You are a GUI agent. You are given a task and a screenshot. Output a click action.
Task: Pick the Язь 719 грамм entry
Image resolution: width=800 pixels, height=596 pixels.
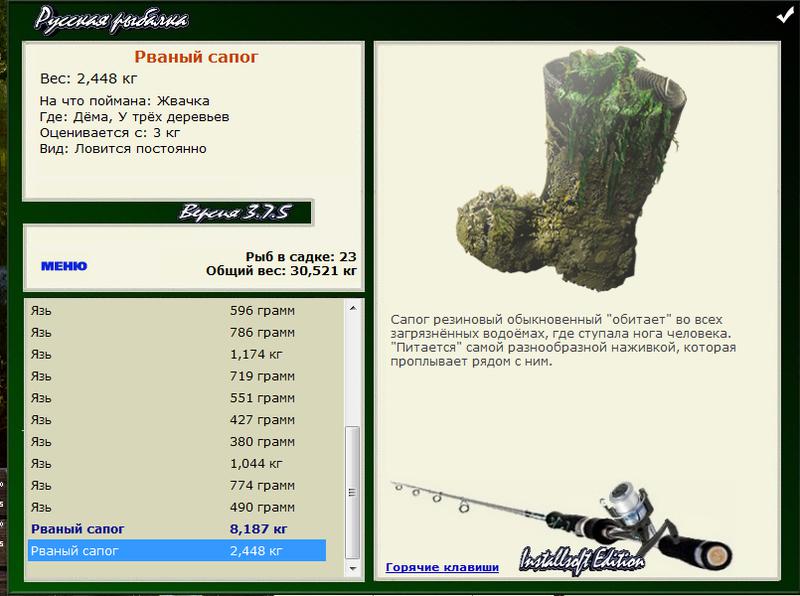(177, 377)
